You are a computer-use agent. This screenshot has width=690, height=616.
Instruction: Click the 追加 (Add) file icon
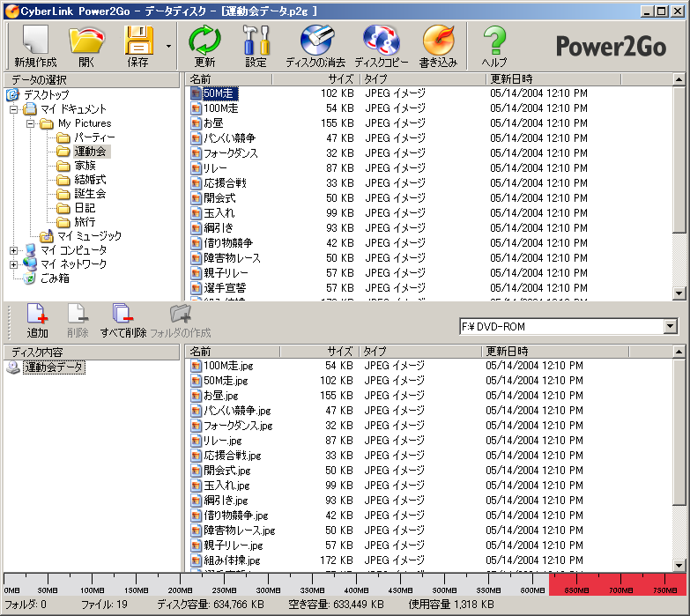pos(37,320)
